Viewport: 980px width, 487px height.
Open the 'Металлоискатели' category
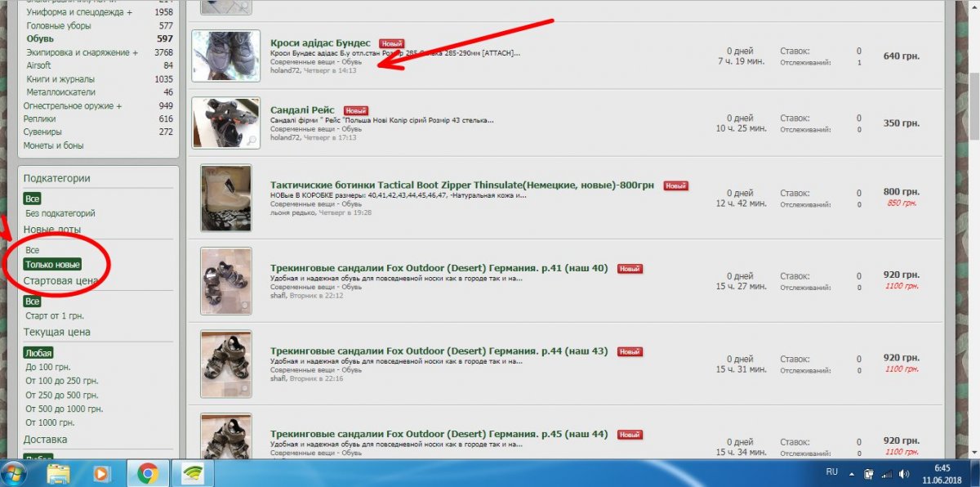[60, 92]
